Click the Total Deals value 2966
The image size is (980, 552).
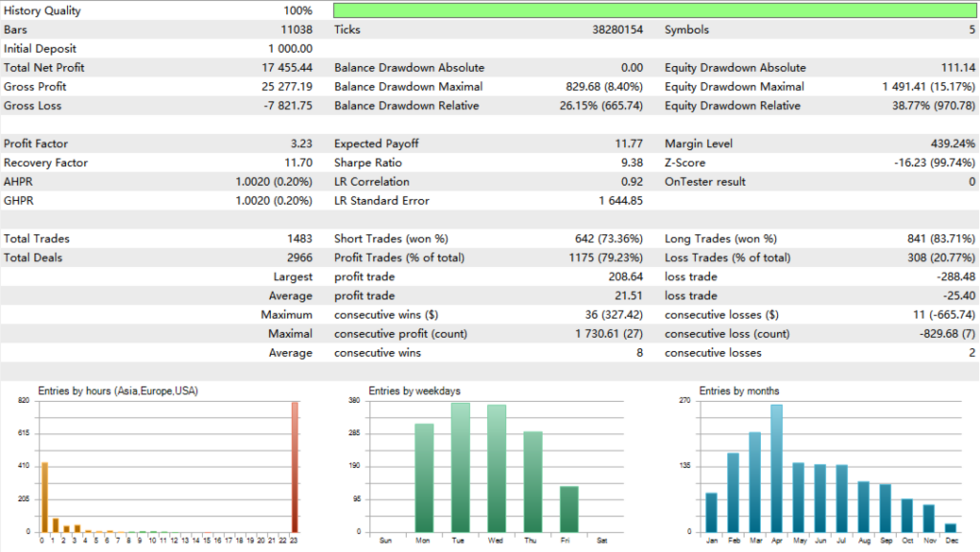pyautogui.click(x=300, y=257)
